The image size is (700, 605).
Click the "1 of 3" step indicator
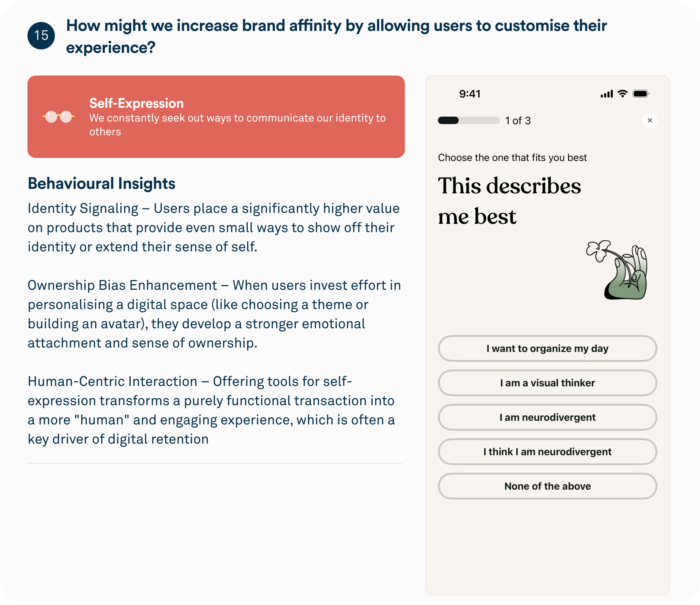[x=518, y=121]
